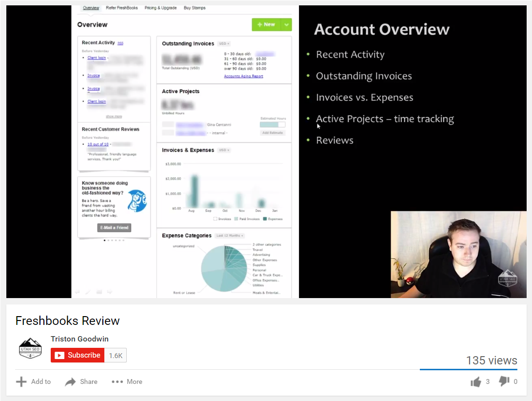Click the green New button
The width and height of the screenshot is (532, 401).
266,24
